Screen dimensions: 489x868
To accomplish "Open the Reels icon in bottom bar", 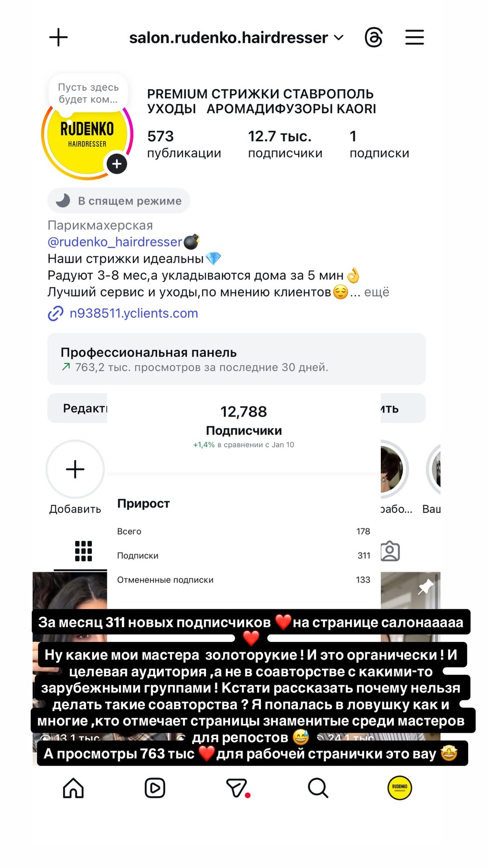I will (x=155, y=788).
